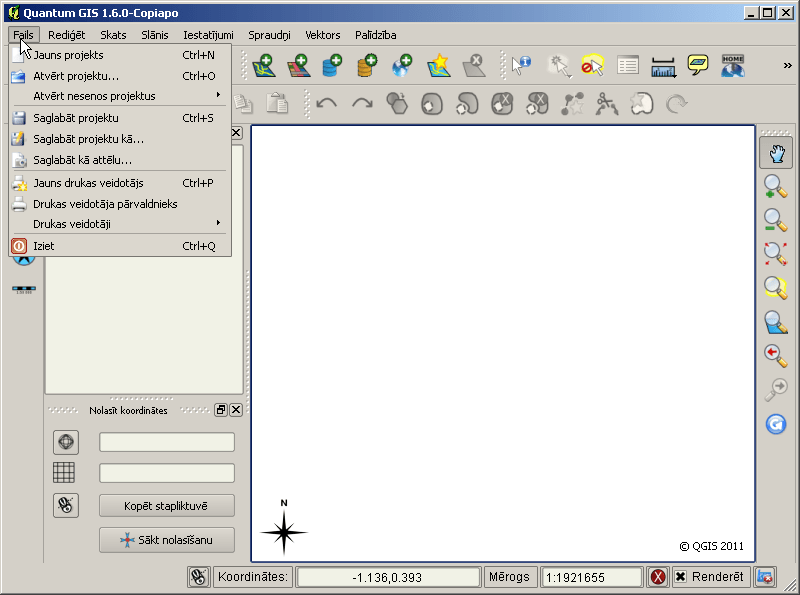Open the Attribute Table icon
Image resolution: width=800 pixels, height=595 pixels.
pyautogui.click(x=628, y=66)
